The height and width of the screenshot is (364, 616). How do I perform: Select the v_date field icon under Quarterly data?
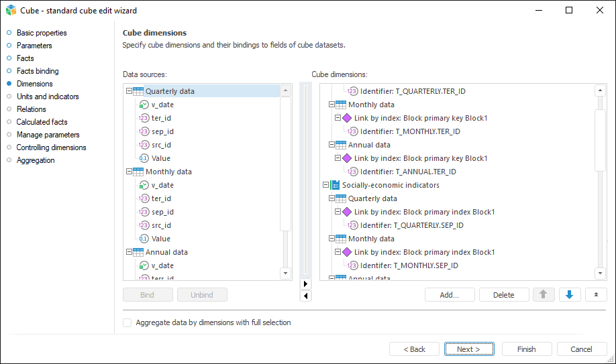pyautogui.click(x=144, y=105)
